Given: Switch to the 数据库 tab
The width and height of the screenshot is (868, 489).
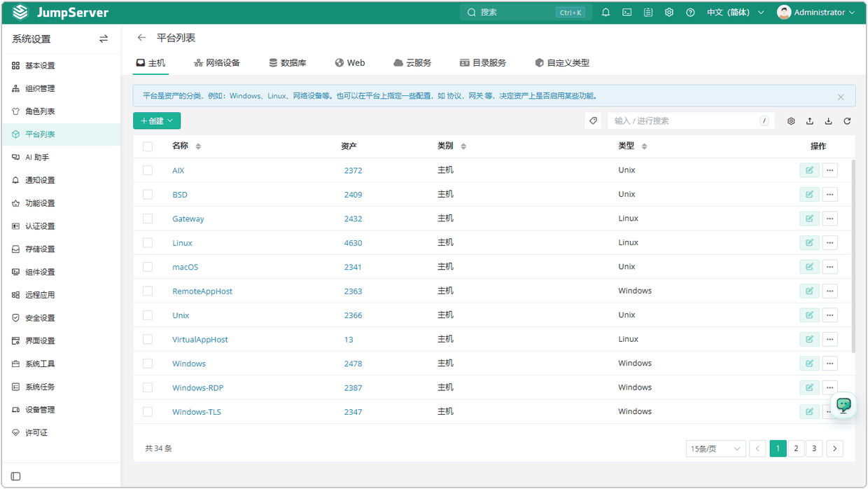Looking at the screenshot, I should tap(288, 63).
